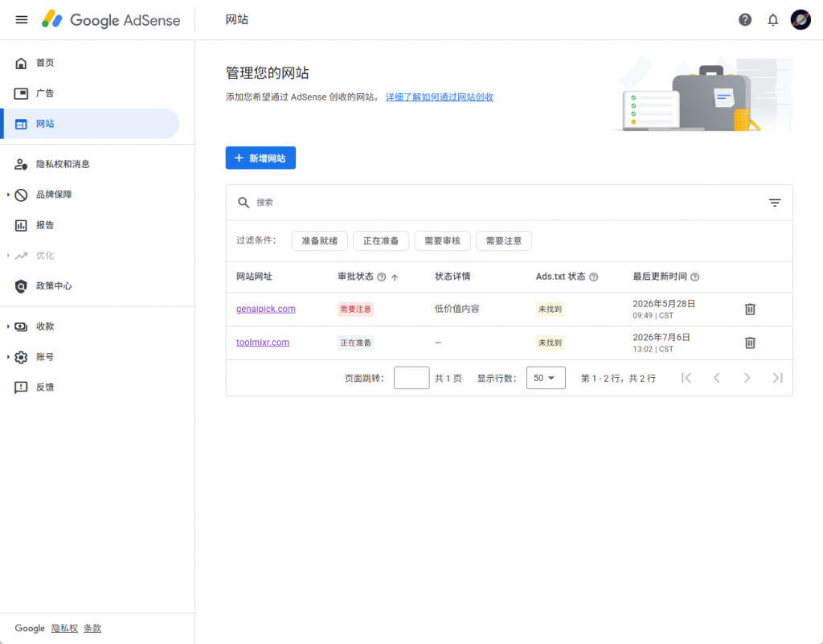
Task: Show help for Ads.txt 状态 column
Action: click(594, 277)
